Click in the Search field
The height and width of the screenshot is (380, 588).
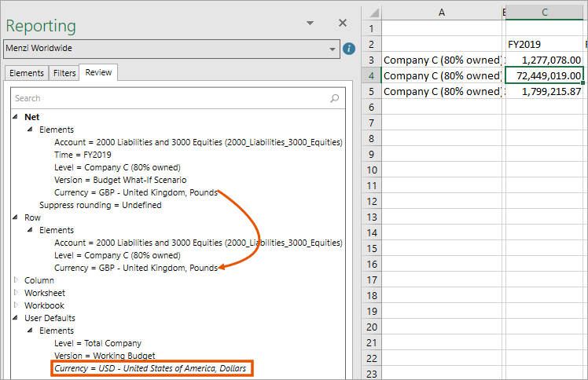coord(171,98)
